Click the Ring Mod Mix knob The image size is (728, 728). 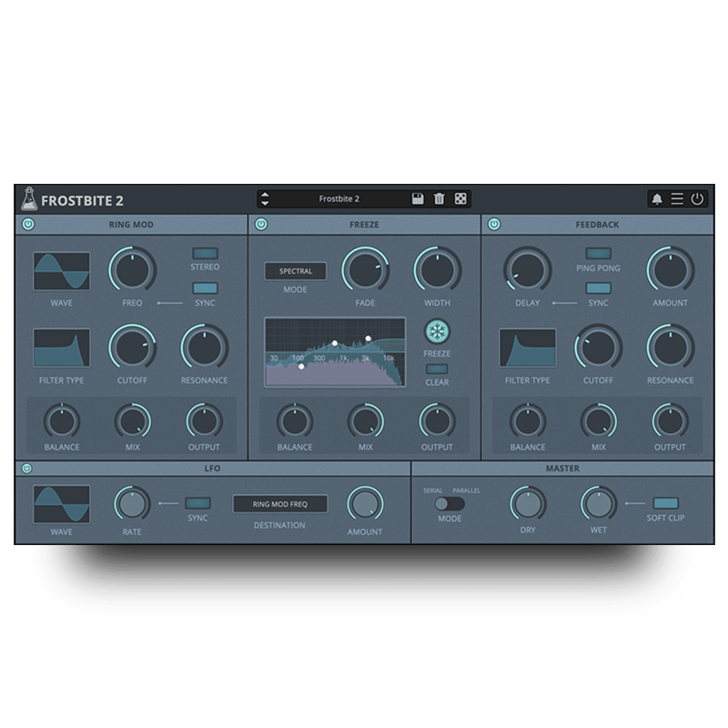[x=133, y=421]
